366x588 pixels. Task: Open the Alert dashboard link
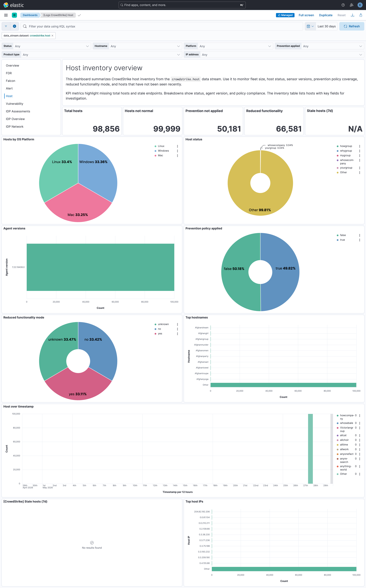[9, 89]
